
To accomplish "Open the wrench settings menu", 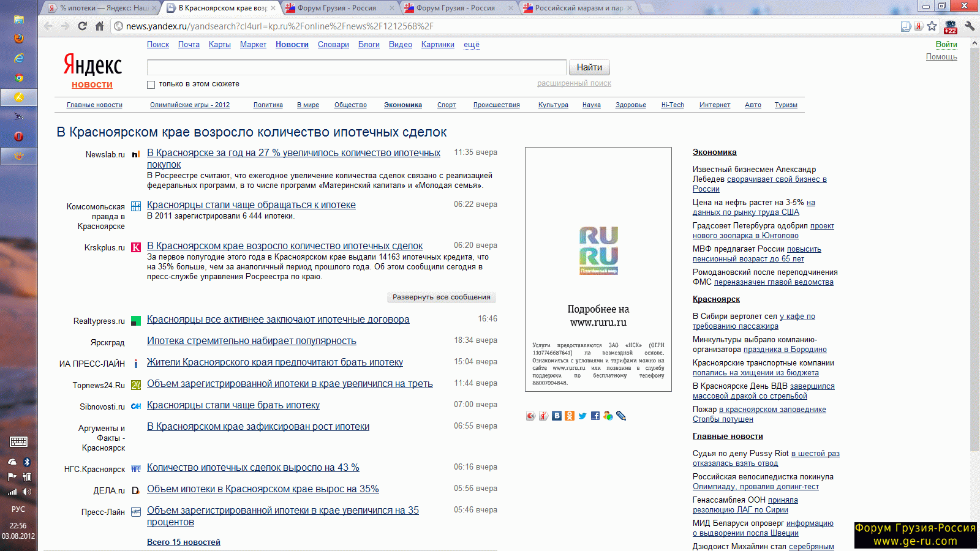I will point(970,26).
